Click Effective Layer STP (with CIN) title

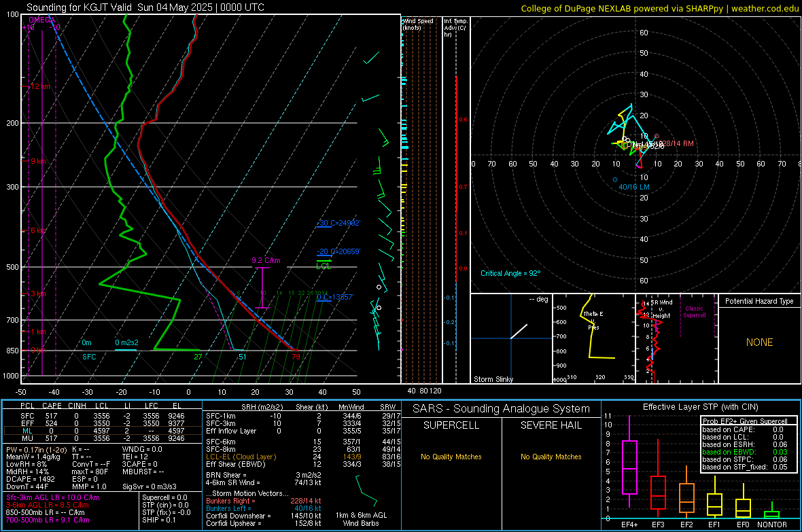point(700,407)
